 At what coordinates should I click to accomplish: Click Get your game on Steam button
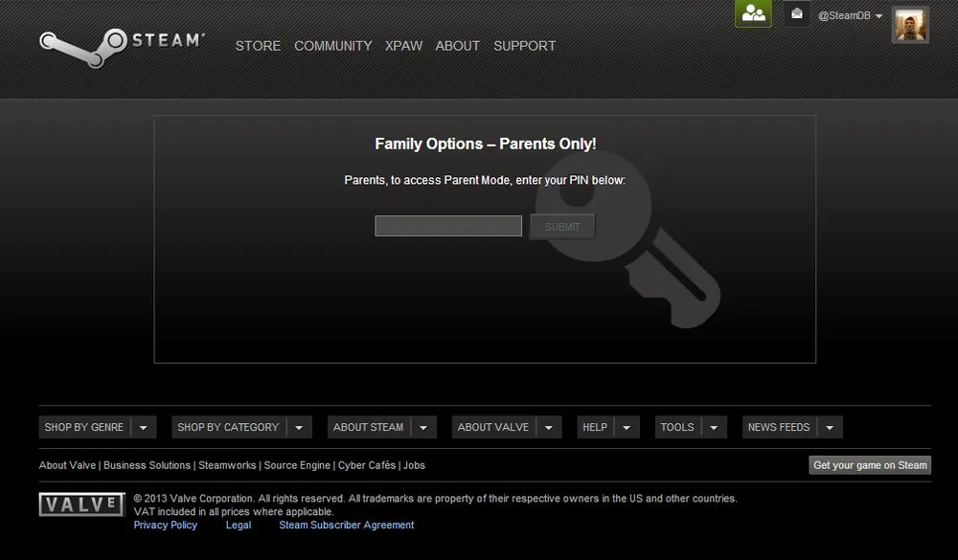click(x=870, y=465)
